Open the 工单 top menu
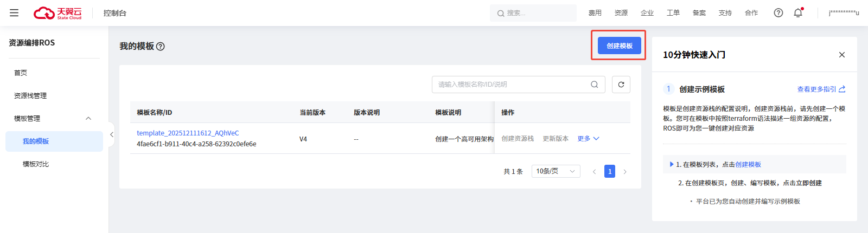This screenshot has height=233, width=868. [x=673, y=13]
